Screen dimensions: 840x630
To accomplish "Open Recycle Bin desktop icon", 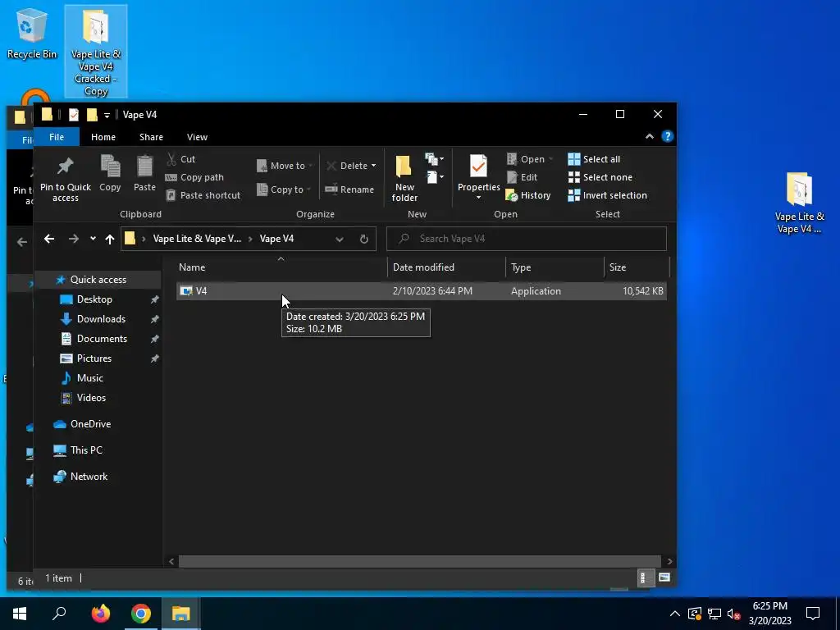I will pos(32,33).
